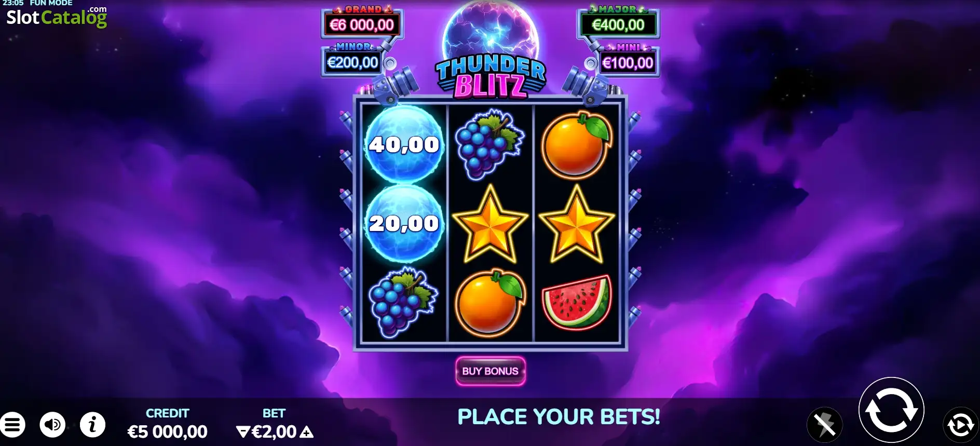
Task: Increase the bet with up arrow
Action: [x=307, y=431]
